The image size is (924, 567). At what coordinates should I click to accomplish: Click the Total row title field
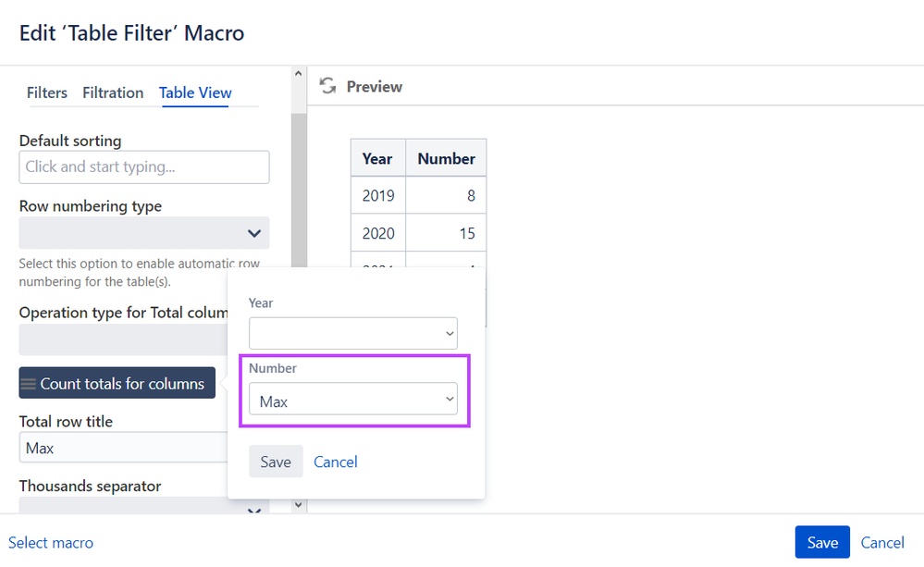(123, 448)
